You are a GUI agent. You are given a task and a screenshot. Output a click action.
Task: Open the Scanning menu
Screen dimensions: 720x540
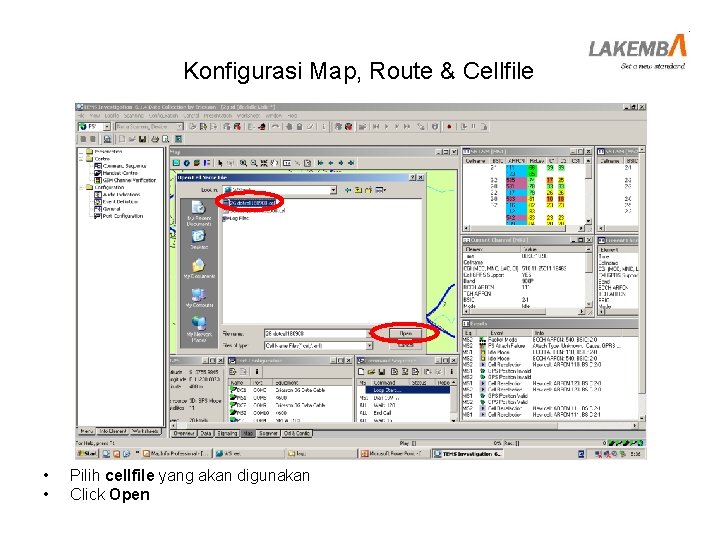(134, 116)
